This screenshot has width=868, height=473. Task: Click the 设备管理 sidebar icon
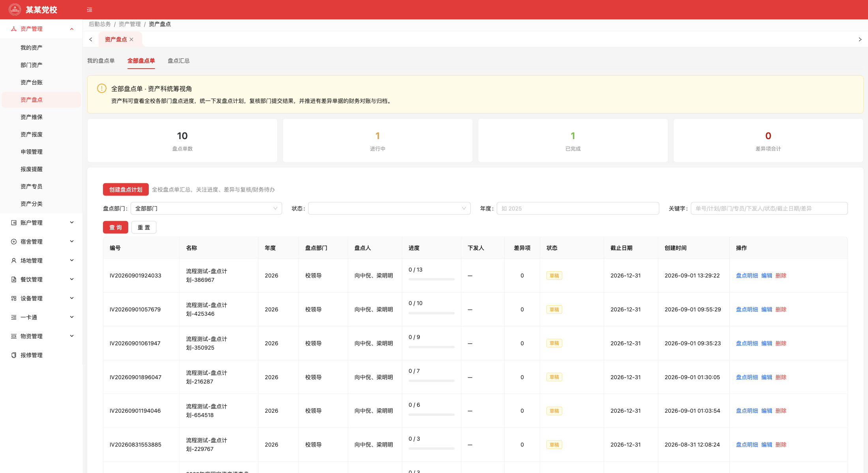[x=14, y=298]
